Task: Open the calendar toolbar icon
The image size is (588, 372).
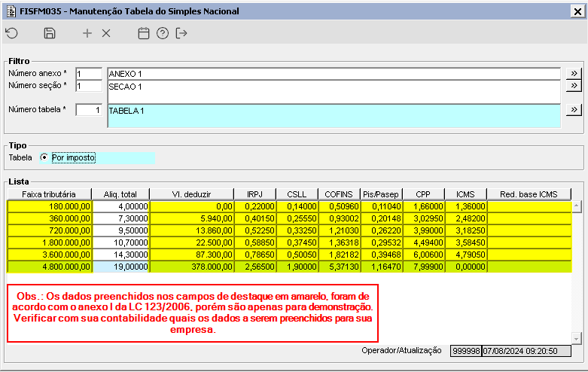Action: 144,33
